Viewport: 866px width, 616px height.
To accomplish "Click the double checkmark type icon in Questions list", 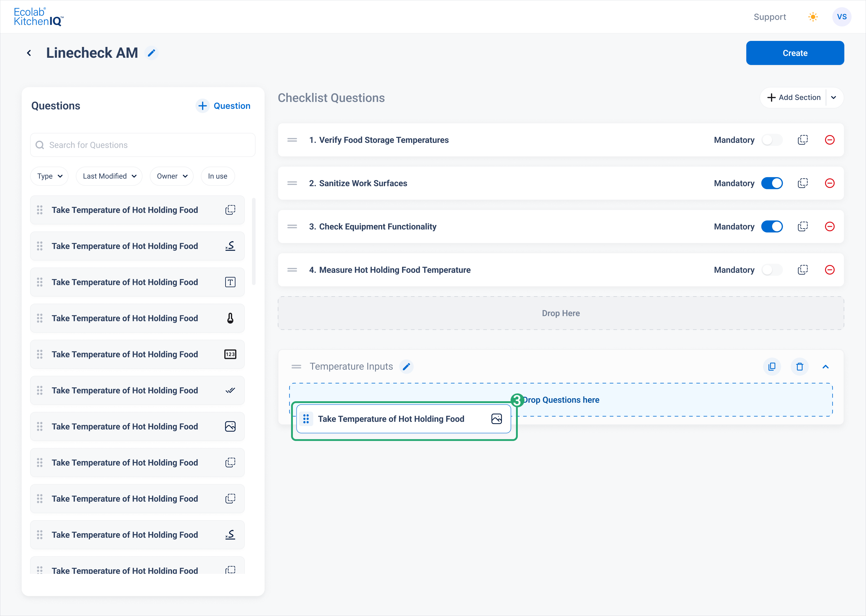I will click(230, 390).
